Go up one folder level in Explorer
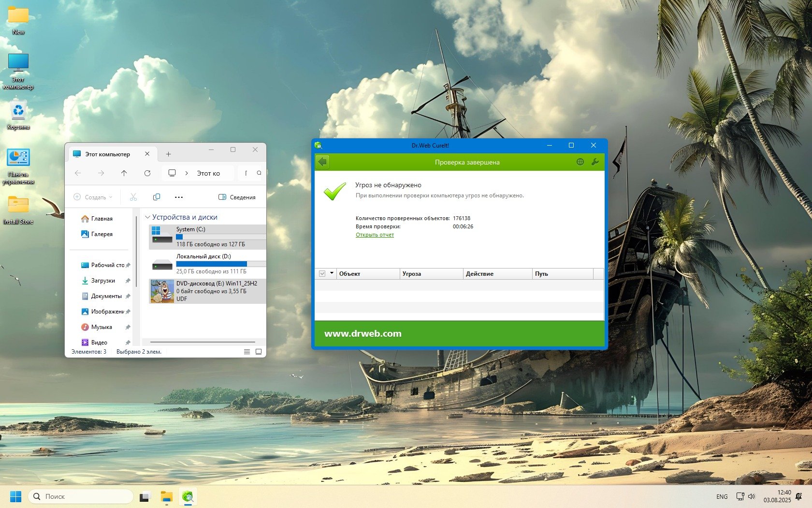The height and width of the screenshot is (508, 812). coord(124,173)
